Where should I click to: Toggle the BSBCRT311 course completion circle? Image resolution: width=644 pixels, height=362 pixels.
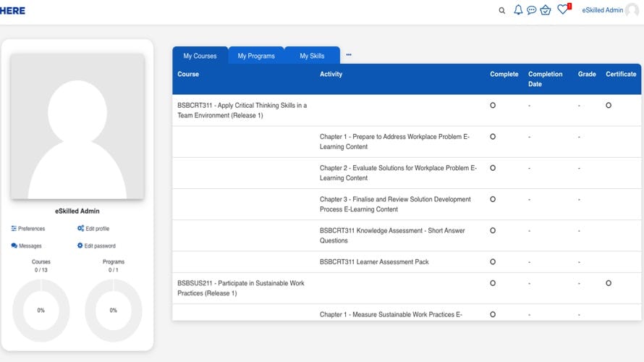click(x=493, y=105)
